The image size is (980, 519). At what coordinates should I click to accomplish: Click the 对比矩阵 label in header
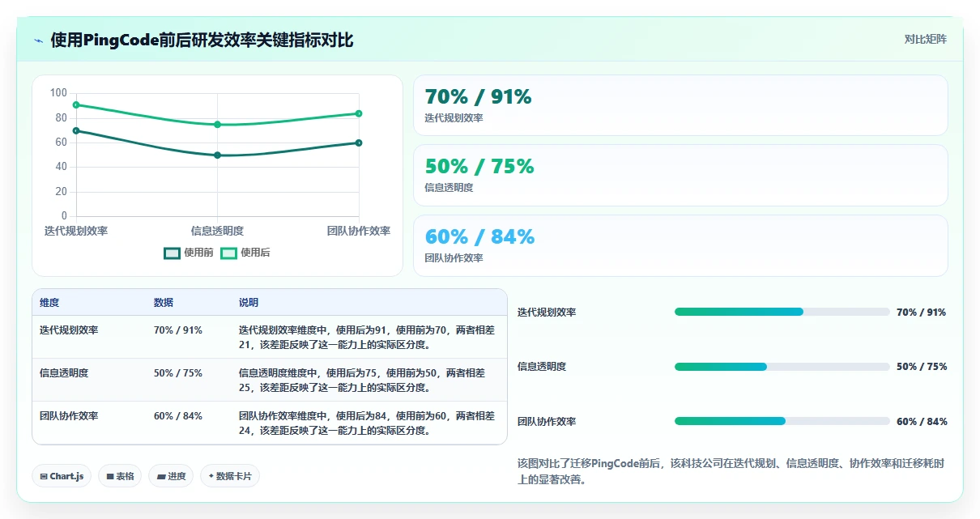tap(926, 39)
